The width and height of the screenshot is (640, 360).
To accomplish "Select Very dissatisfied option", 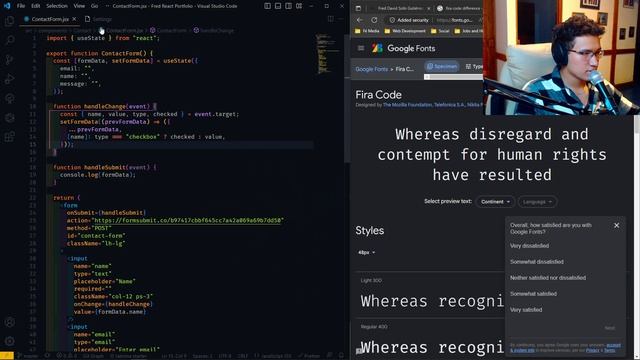I will [529, 246].
